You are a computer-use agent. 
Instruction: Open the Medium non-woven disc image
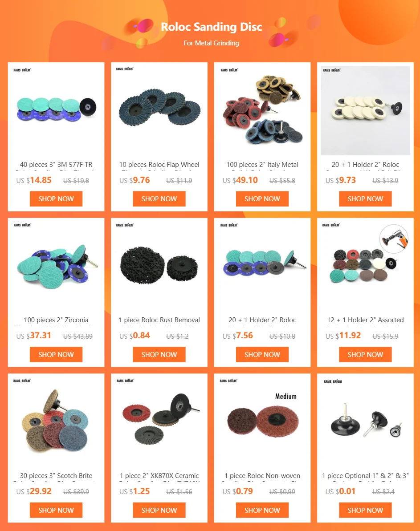[x=262, y=422]
